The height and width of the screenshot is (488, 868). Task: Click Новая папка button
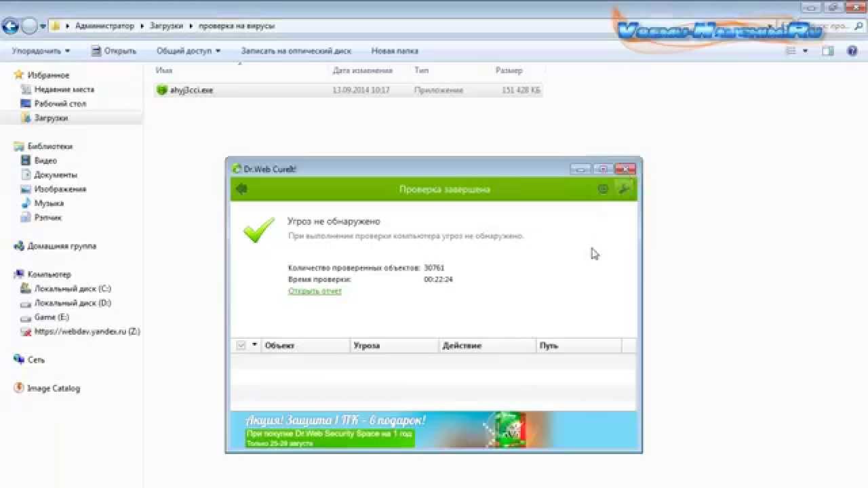point(395,51)
